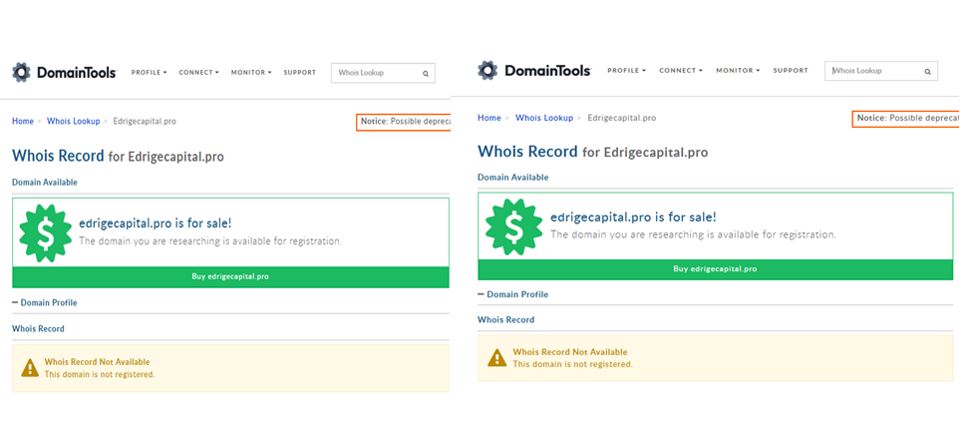Click green dollar badge in right screenshot
The height and width of the screenshot is (425, 980).
(513, 227)
